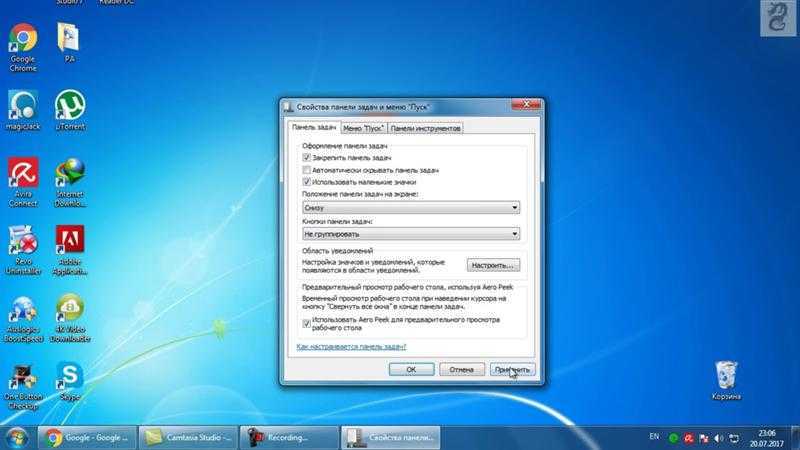
Task: Toggle Использовать маленькие значки checkbox
Action: (x=307, y=182)
